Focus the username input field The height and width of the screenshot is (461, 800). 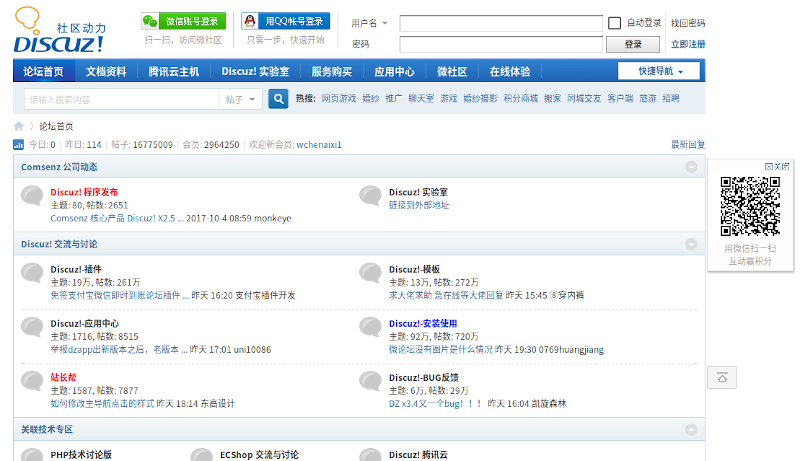[501, 23]
